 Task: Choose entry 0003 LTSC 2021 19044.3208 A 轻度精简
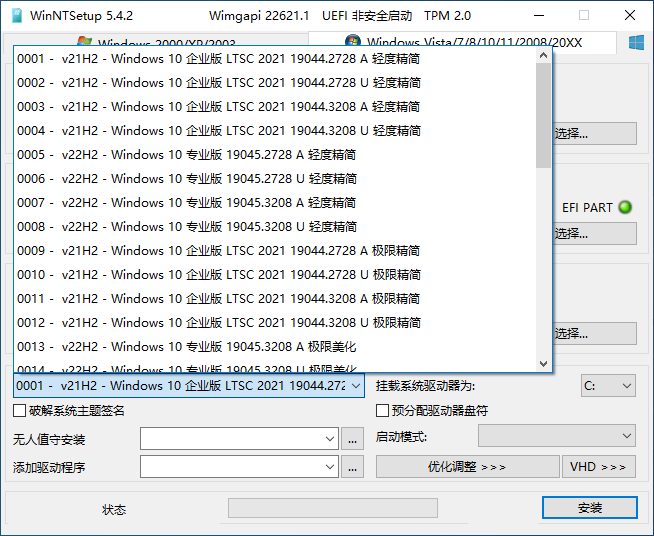pyautogui.click(x=275, y=107)
